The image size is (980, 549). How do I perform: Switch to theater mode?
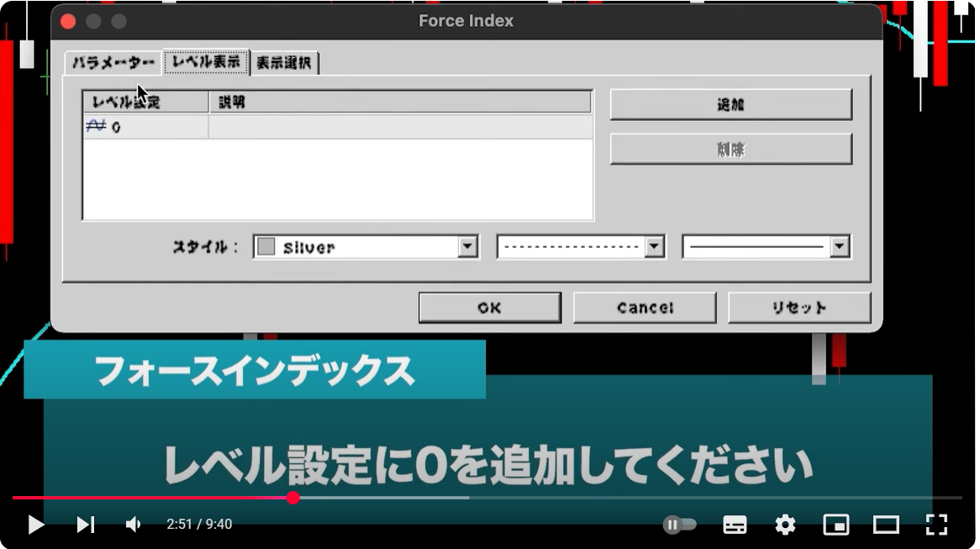[886, 525]
